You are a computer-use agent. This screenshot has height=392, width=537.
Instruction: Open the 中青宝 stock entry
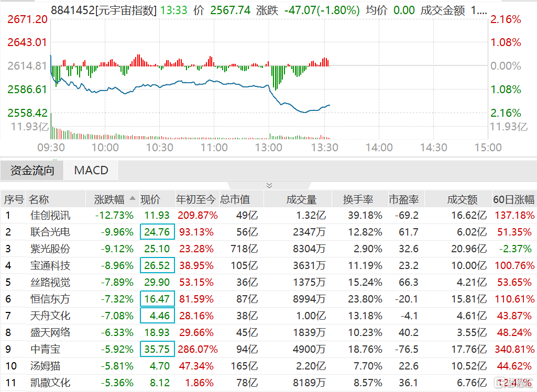[45, 349]
